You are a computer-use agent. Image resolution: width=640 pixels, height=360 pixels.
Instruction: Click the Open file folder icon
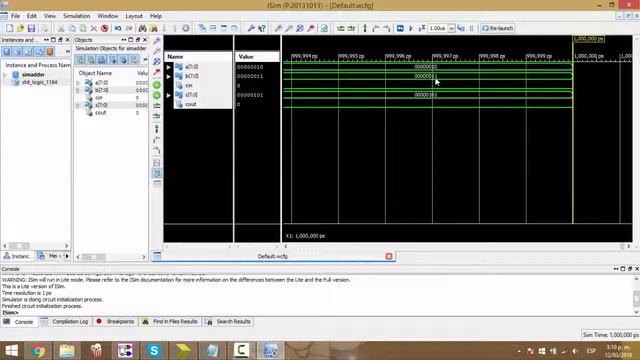pos(20,28)
